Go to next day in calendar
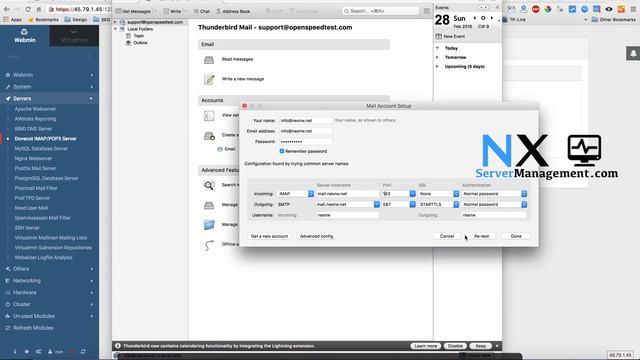Image resolution: width=640 pixels, height=360 pixels. pos(492,18)
